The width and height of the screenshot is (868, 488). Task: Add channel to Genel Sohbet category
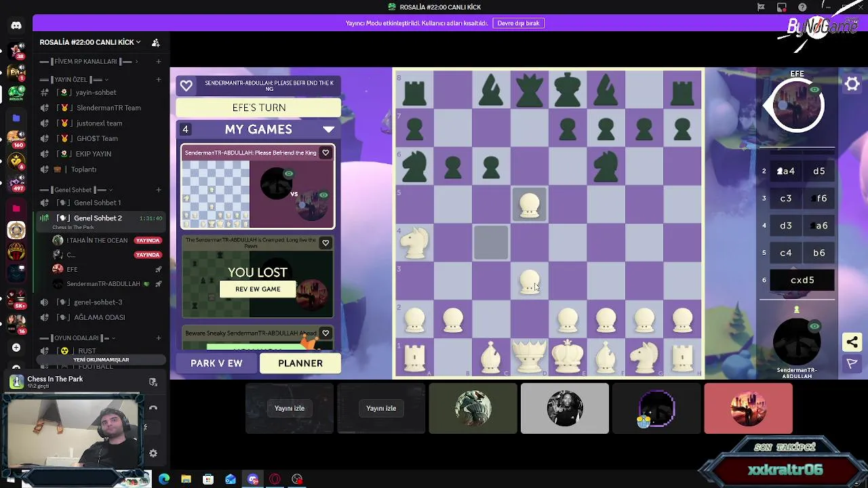(x=159, y=190)
